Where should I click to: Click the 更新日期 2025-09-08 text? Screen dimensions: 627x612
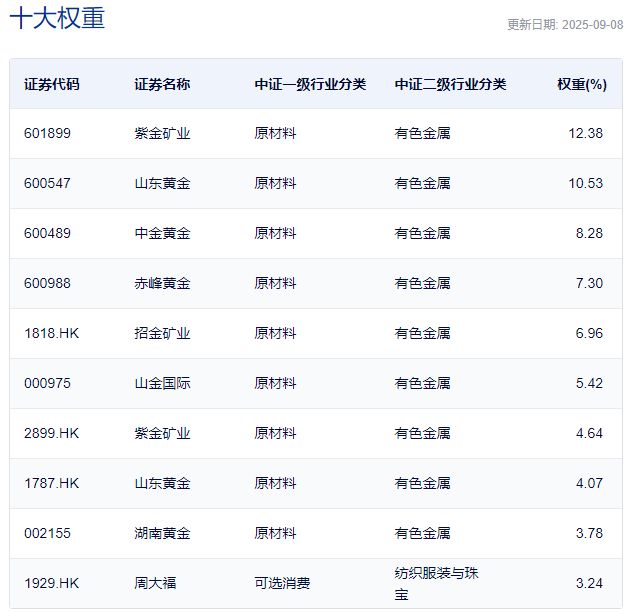(x=564, y=25)
